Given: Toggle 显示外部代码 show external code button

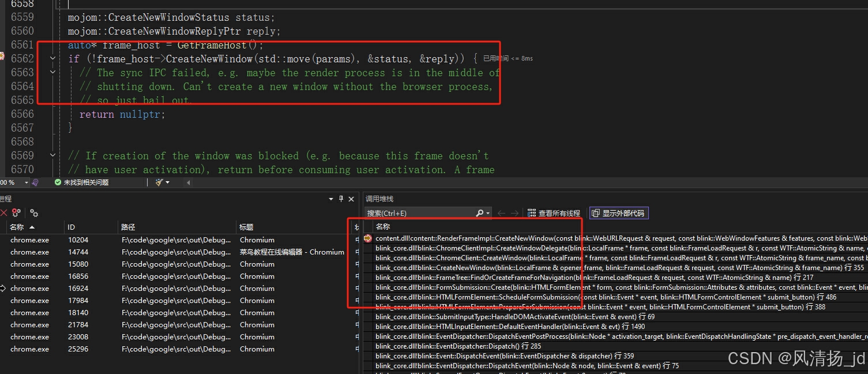Looking at the screenshot, I should [618, 213].
